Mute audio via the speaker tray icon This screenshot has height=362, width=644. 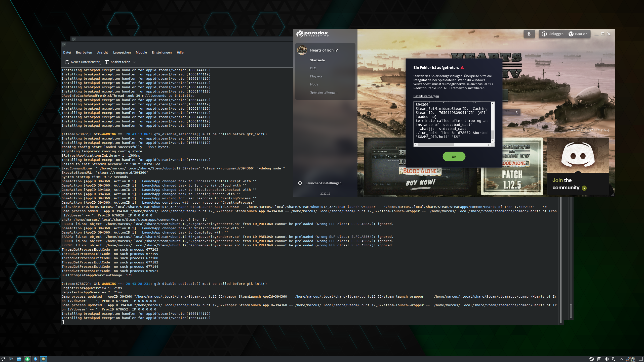tap(607, 359)
